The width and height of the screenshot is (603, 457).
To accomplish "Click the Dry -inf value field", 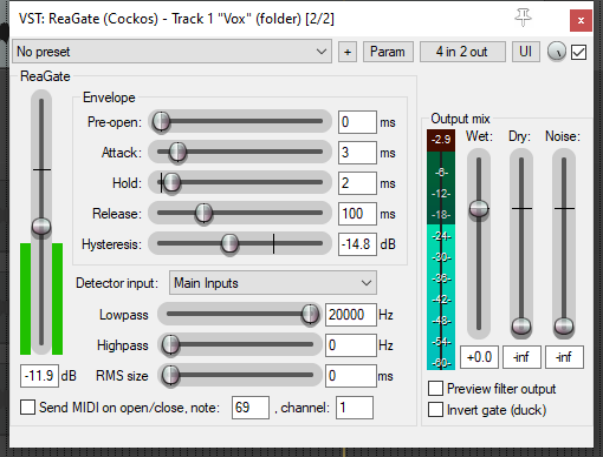I will 522,357.
